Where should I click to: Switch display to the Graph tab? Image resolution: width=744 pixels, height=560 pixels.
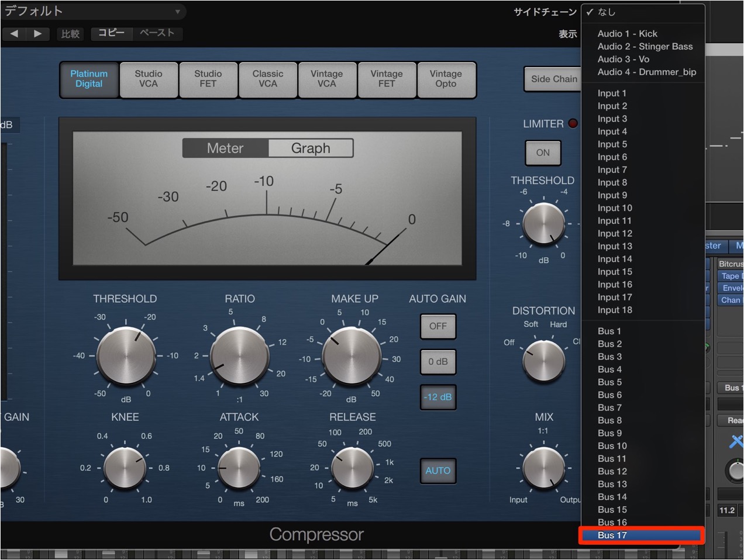311,148
